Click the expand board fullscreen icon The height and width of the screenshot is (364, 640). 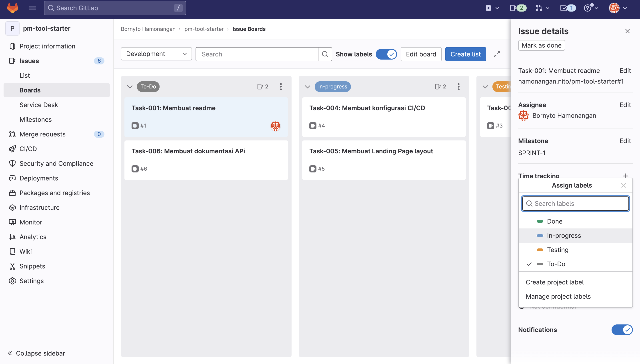[497, 54]
